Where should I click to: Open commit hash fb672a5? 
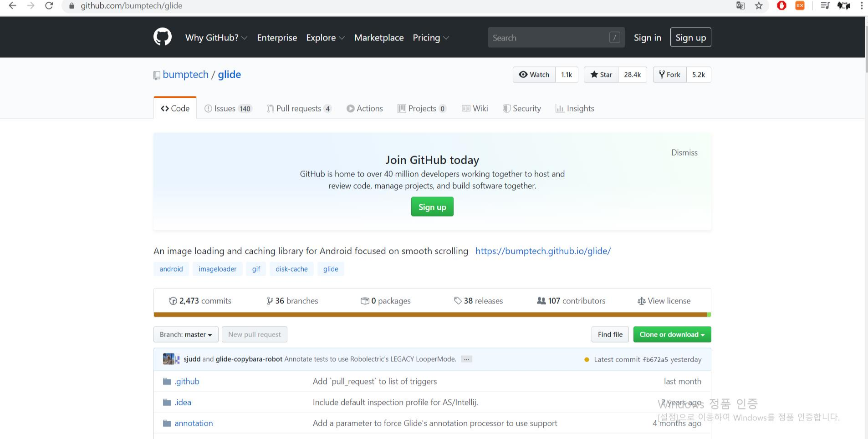tap(655, 359)
